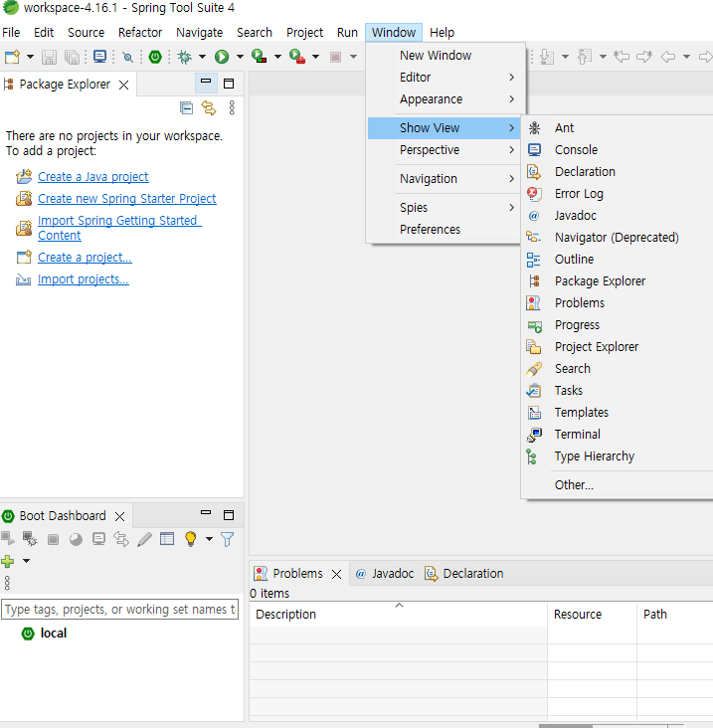Click Create new Spring Starter Project link
Viewport: 713px width, 728px height.
[126, 199]
